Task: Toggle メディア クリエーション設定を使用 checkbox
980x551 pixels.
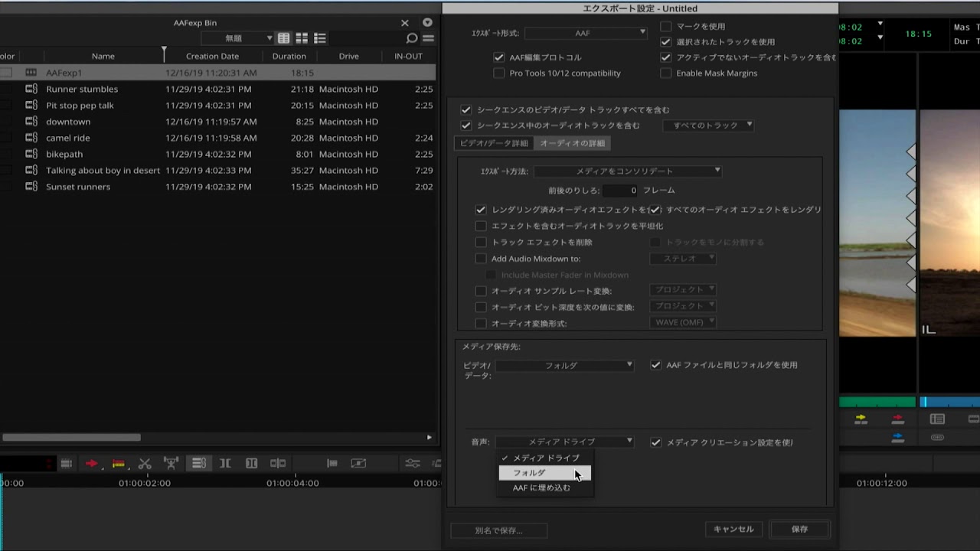Action: [655, 442]
